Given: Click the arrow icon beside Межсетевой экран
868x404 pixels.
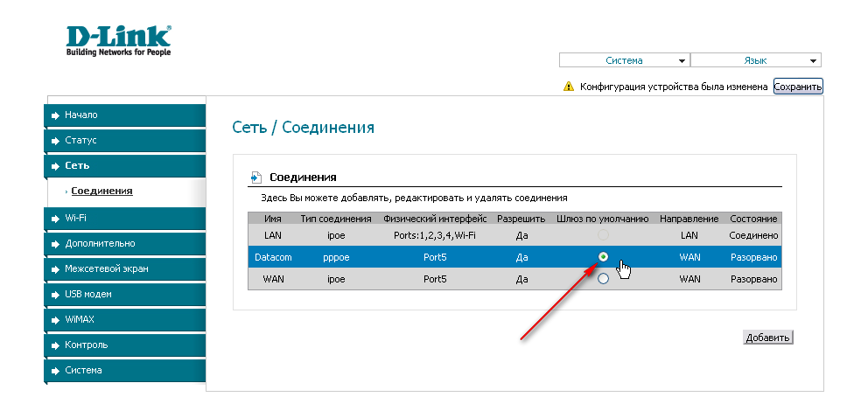Looking at the screenshot, I should [x=55, y=269].
